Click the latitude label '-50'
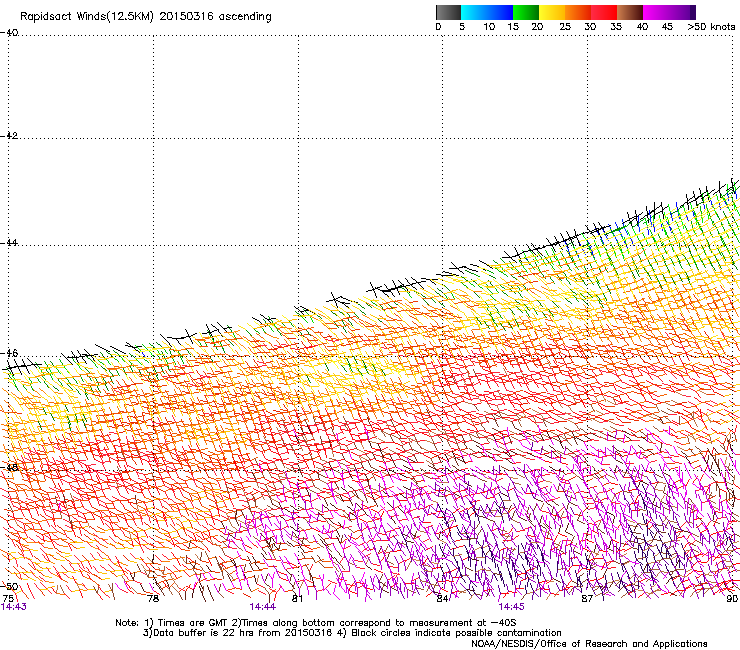This screenshot has height=650, width=740. (9, 586)
